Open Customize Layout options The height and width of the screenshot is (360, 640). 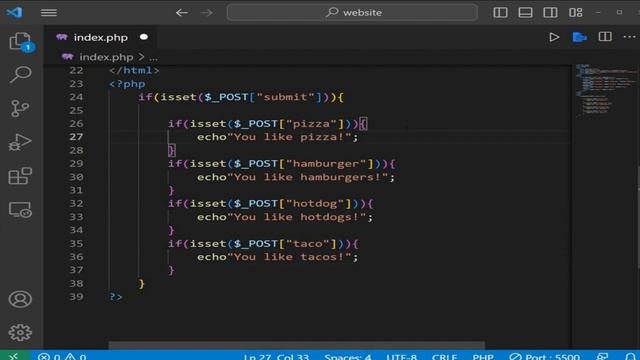(576, 13)
